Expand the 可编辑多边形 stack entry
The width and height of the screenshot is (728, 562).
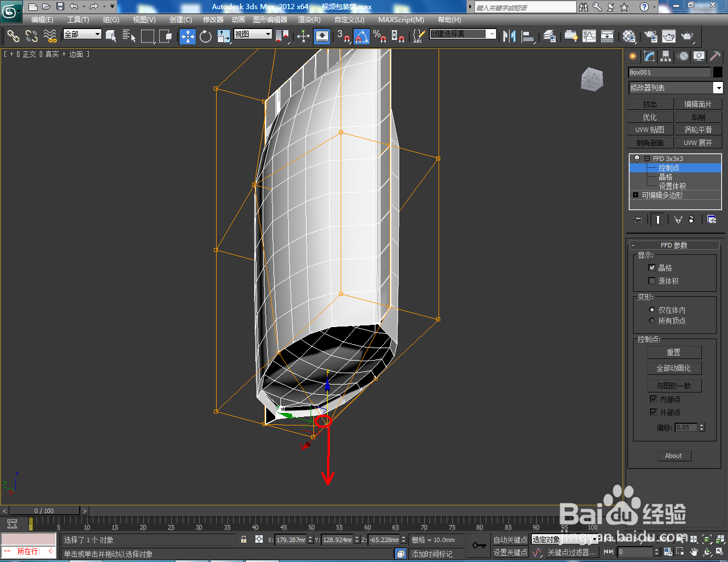click(635, 195)
